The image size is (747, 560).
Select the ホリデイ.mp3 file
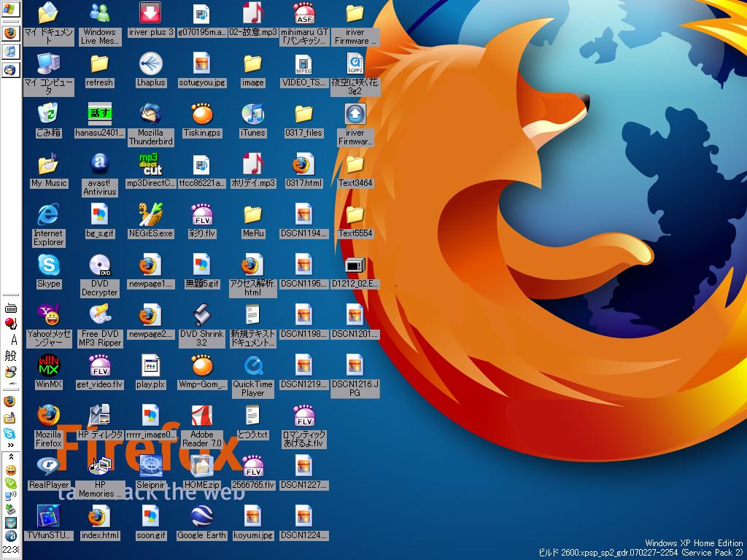coord(252,170)
